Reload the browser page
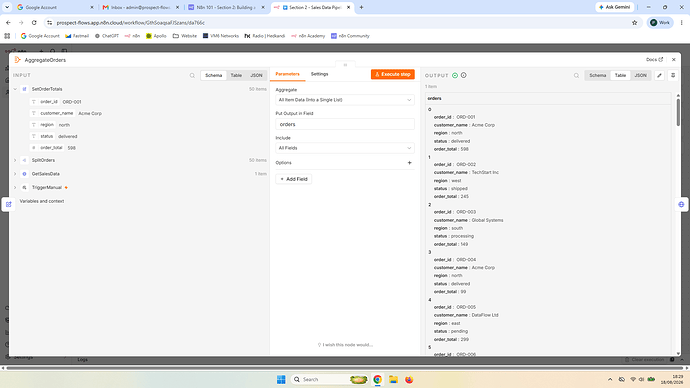The width and height of the screenshot is (690, 388). (34, 22)
